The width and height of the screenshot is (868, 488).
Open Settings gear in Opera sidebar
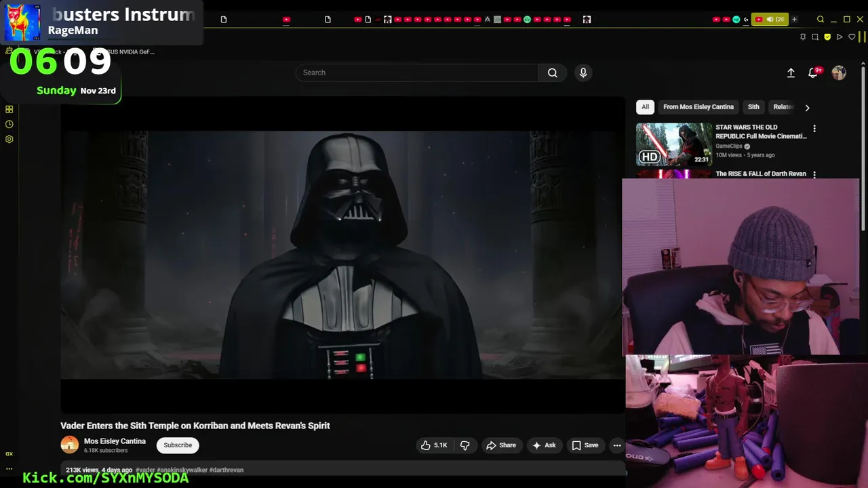tap(9, 139)
